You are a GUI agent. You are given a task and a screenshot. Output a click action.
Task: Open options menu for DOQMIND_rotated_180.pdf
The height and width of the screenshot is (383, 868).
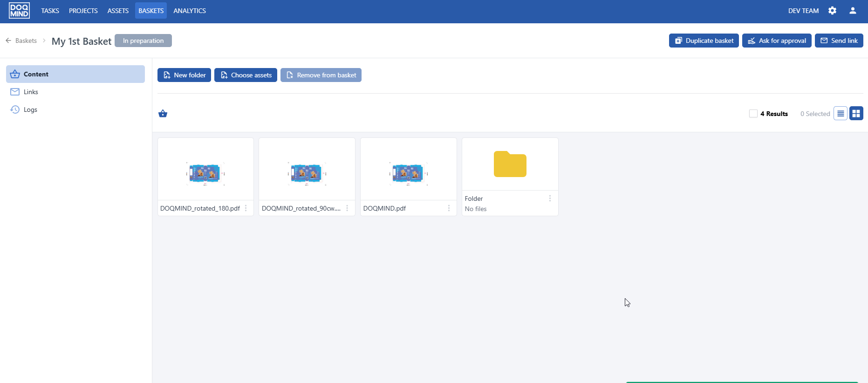click(x=246, y=208)
